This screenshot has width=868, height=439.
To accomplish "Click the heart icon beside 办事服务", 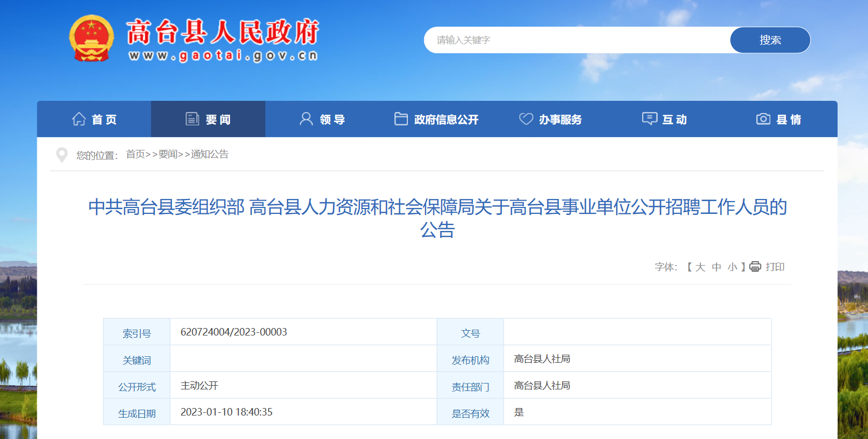I will [x=526, y=118].
